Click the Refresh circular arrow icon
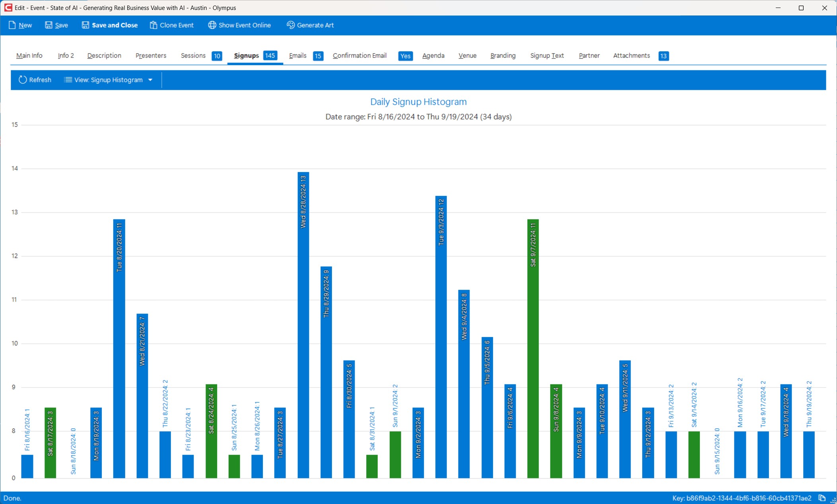The width and height of the screenshot is (837, 504). pos(23,80)
